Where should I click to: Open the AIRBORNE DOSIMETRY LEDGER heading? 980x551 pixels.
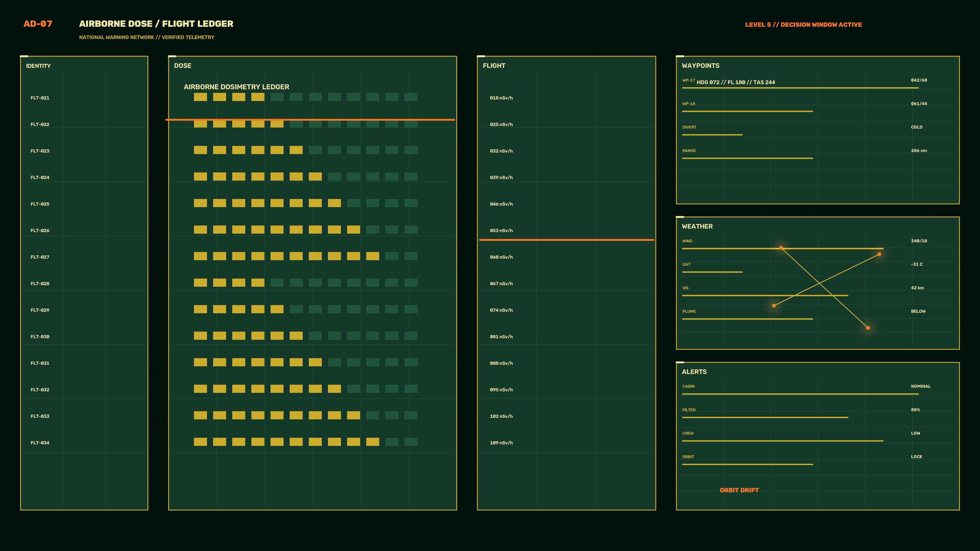pos(236,87)
